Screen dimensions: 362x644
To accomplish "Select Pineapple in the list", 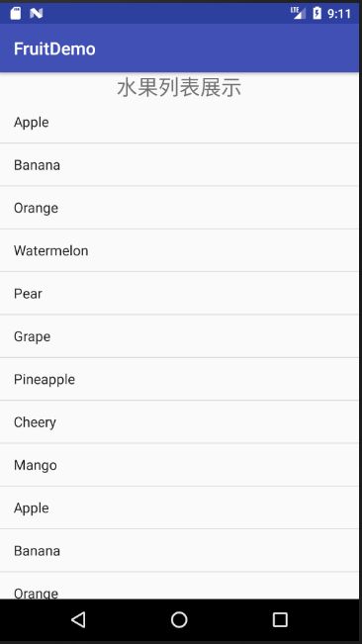I will point(179,379).
